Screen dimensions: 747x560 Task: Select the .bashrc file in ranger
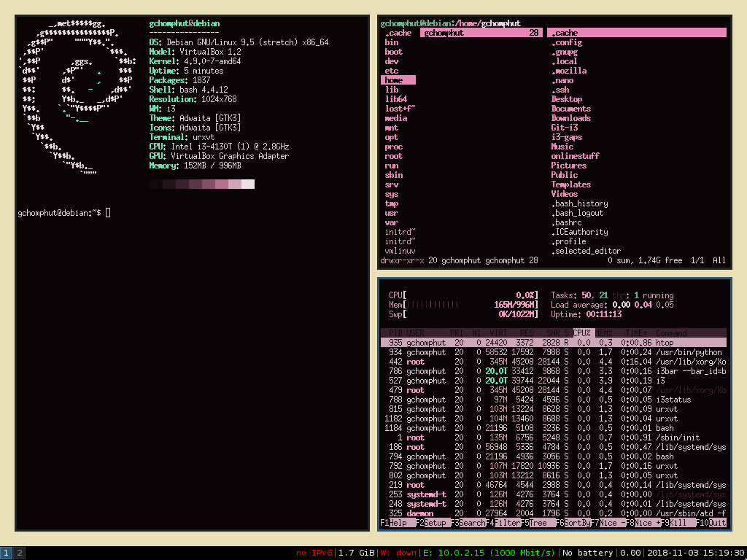pyautogui.click(x=567, y=222)
